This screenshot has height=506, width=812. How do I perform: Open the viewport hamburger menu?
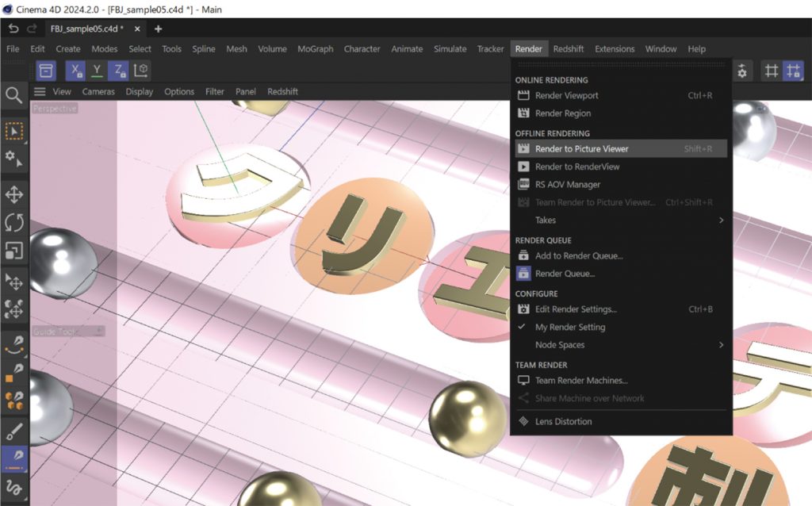click(39, 92)
